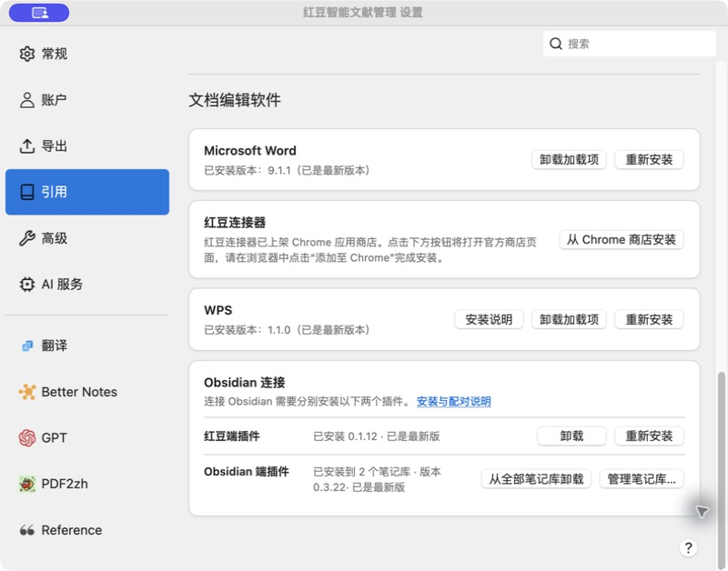Click the purple screen-sharing icon in title bar
Viewport: 728px width, 571px height.
pyautogui.click(x=39, y=13)
